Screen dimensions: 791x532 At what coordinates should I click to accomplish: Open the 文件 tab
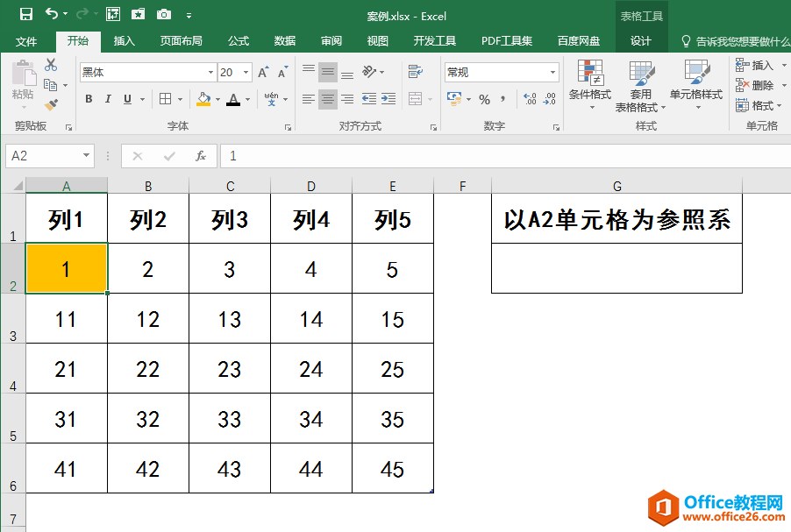tap(26, 41)
